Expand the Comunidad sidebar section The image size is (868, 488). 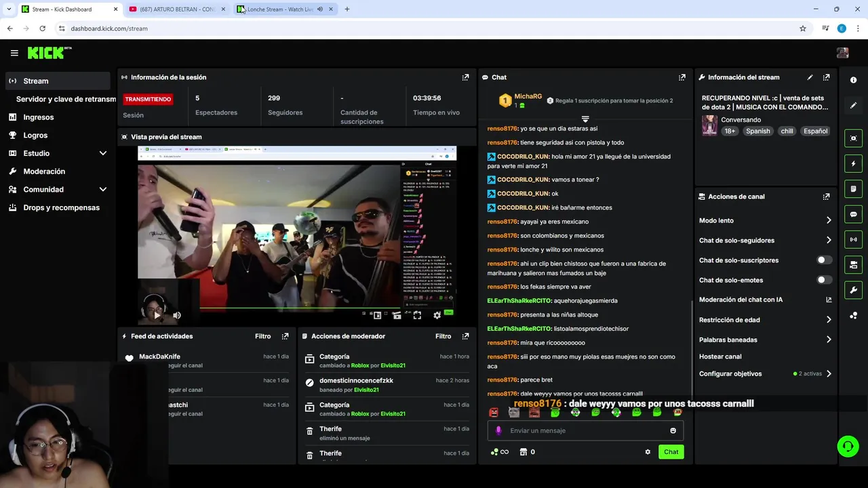pyautogui.click(x=103, y=190)
